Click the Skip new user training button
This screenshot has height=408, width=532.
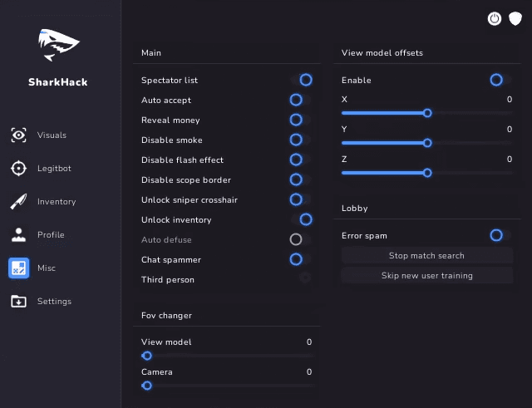426,275
